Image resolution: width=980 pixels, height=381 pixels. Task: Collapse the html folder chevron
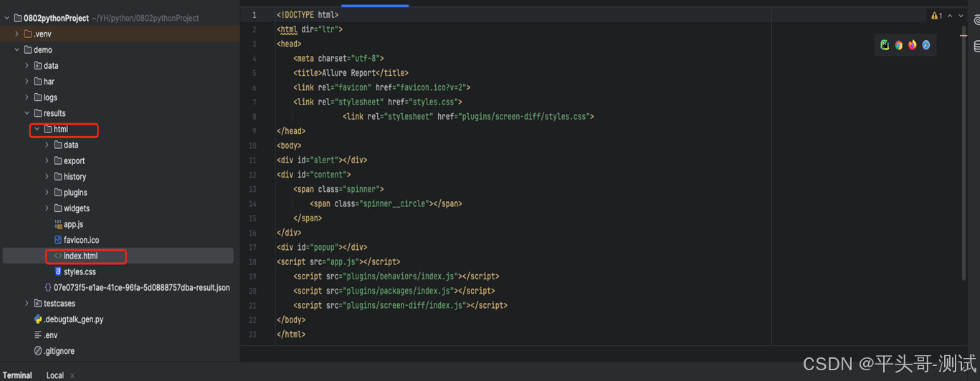click(x=37, y=129)
